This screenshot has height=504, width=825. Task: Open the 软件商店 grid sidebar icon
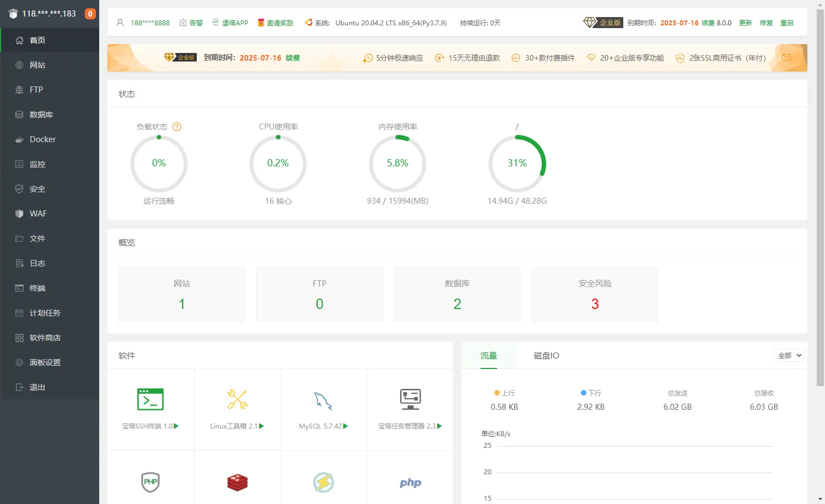[19, 338]
